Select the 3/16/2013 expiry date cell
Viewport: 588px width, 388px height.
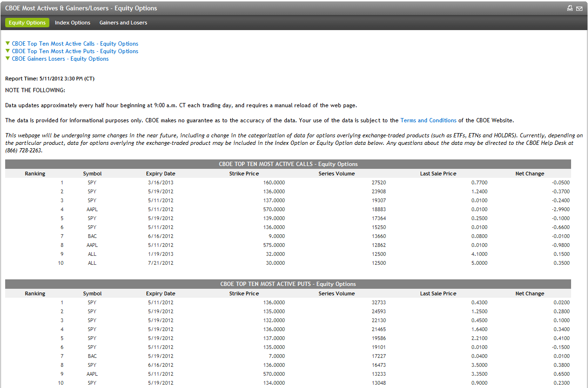coord(161,182)
